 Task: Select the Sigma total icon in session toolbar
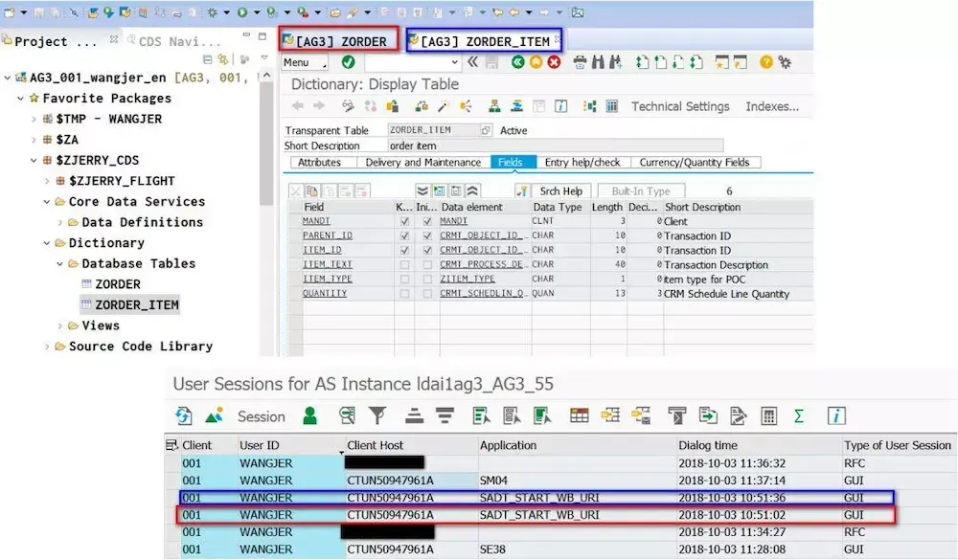(x=796, y=416)
